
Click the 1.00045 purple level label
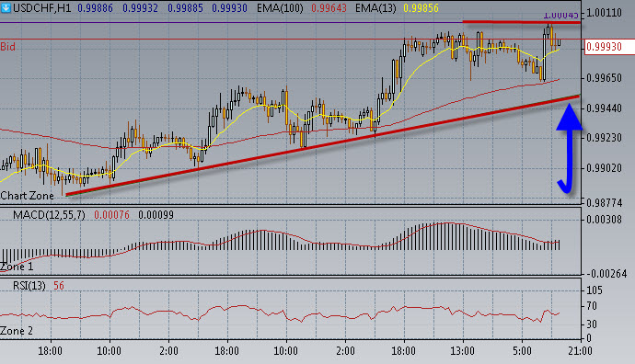tap(560, 16)
